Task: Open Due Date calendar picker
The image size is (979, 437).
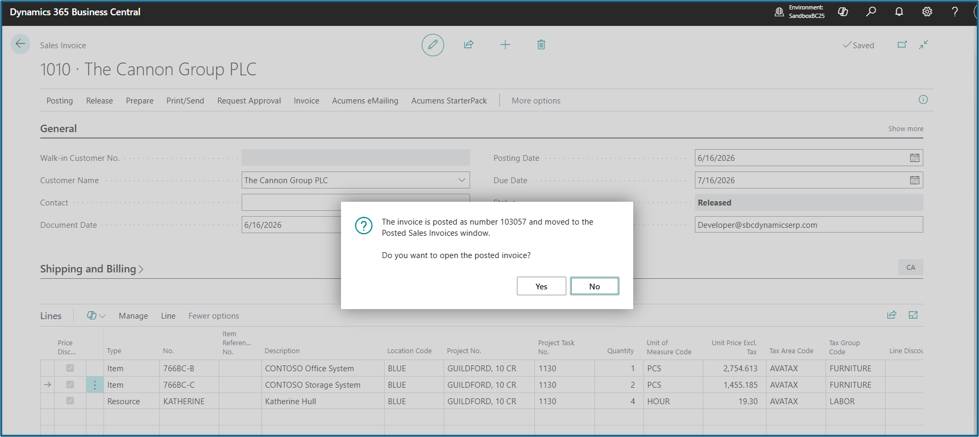Action: click(915, 180)
